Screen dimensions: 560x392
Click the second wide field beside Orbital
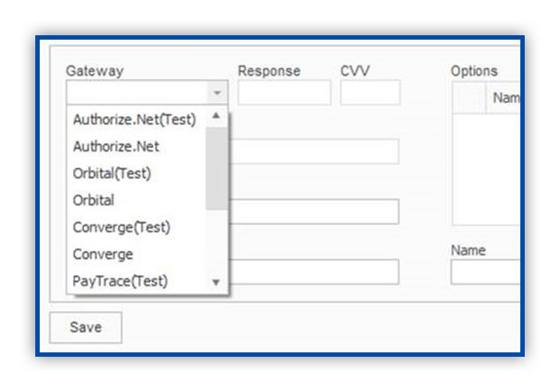coord(314,211)
